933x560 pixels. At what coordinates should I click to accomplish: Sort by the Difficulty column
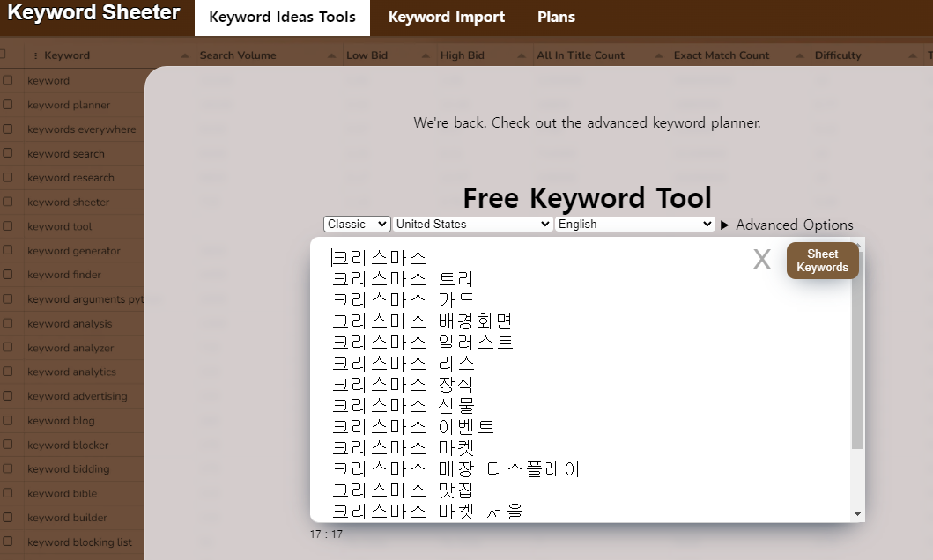[x=838, y=55]
